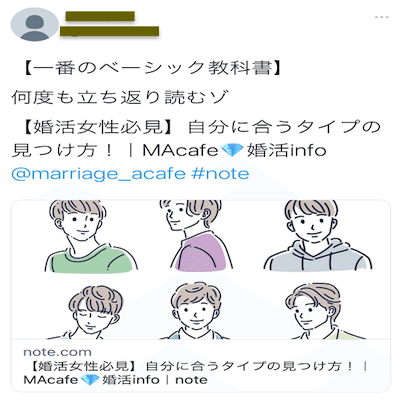This screenshot has width=400, height=400.
Task: Click the 何度も立ち返り読むゾ tweet line
Action: (120, 97)
